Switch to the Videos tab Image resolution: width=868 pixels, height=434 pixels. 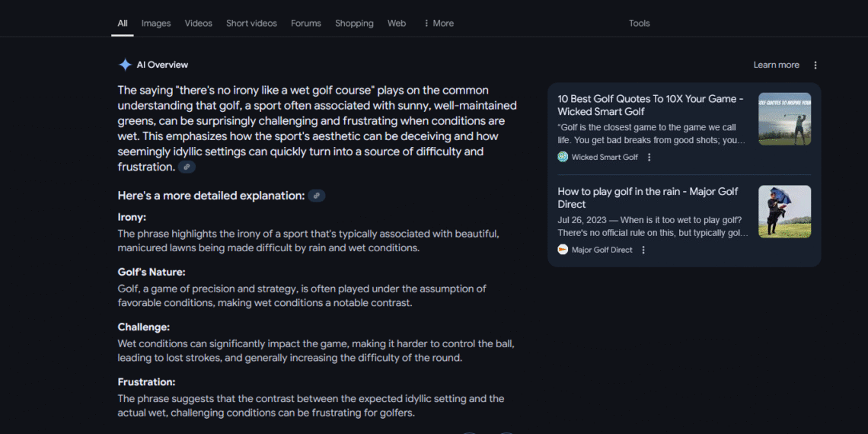(x=199, y=23)
